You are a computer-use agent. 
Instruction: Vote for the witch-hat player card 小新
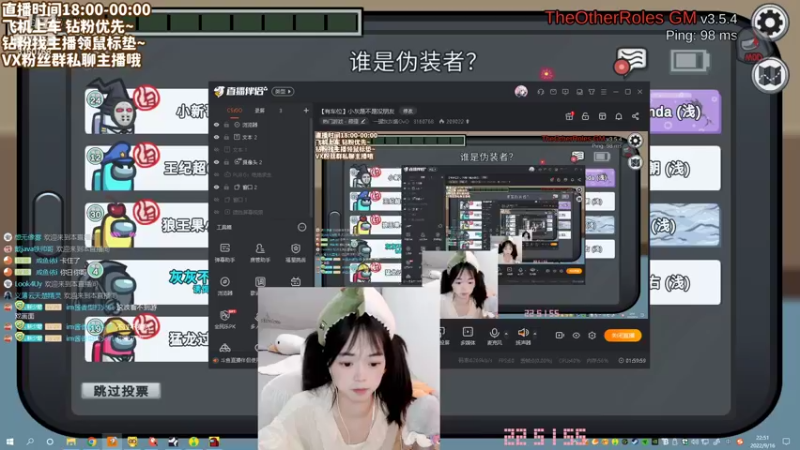pyautogui.click(x=147, y=111)
